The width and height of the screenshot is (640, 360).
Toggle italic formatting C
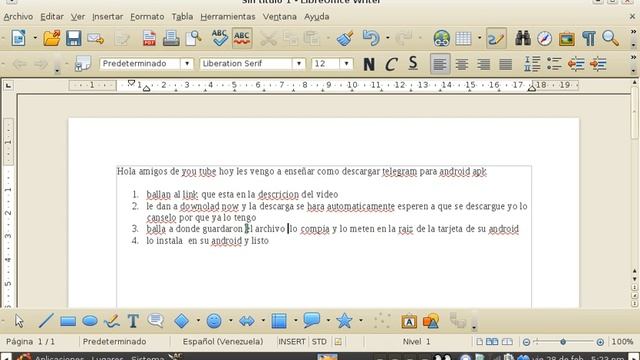click(x=391, y=64)
